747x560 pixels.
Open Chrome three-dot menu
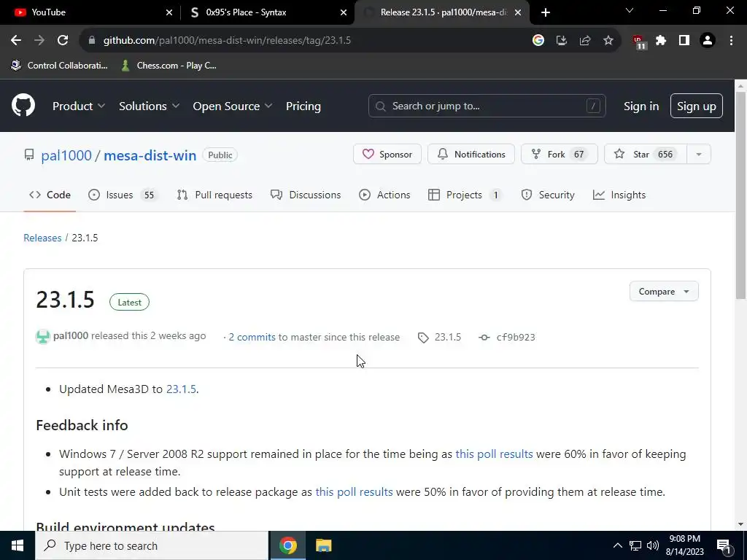731,41
